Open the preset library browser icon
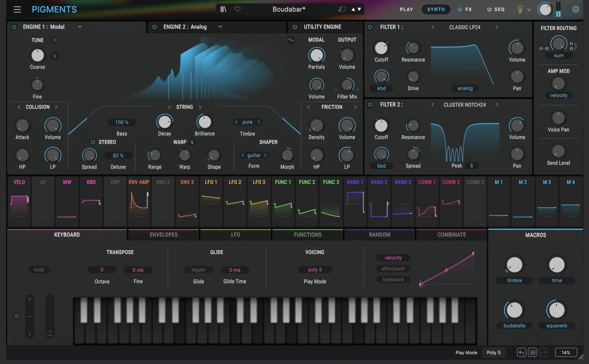The height and width of the screenshot is (364, 589). coord(223,9)
